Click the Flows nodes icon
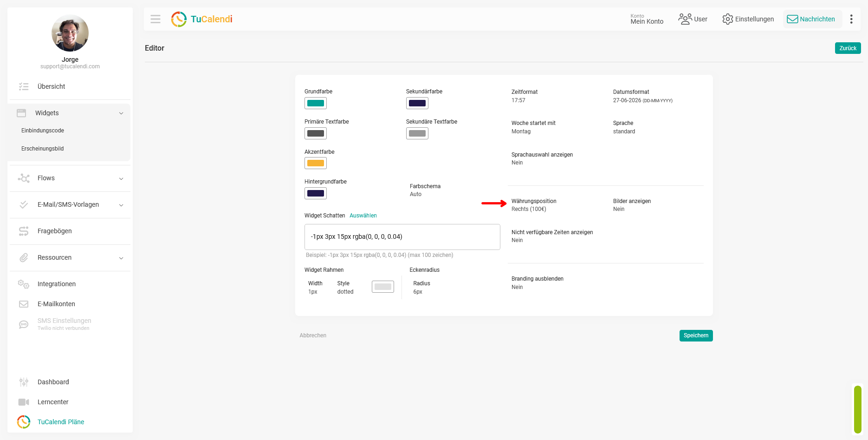Image resolution: width=868 pixels, height=440 pixels. (24, 178)
